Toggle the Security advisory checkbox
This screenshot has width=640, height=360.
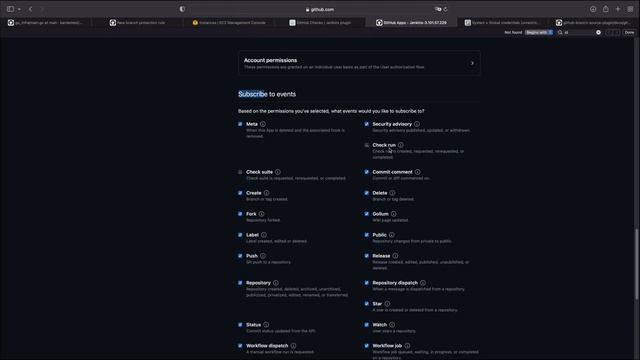367,124
